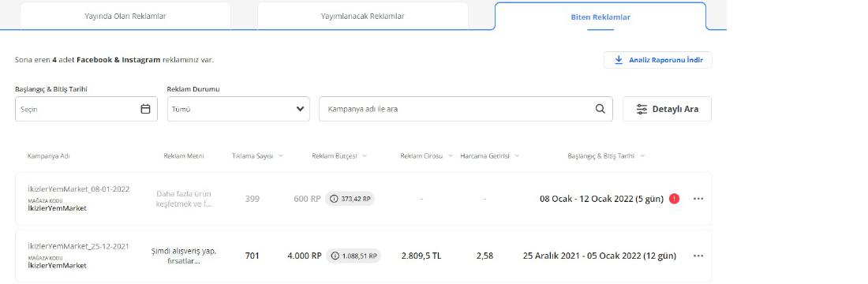This screenshot has height=284, width=868.
Task: Click the red warning icon on first campaign
Action: click(x=674, y=199)
